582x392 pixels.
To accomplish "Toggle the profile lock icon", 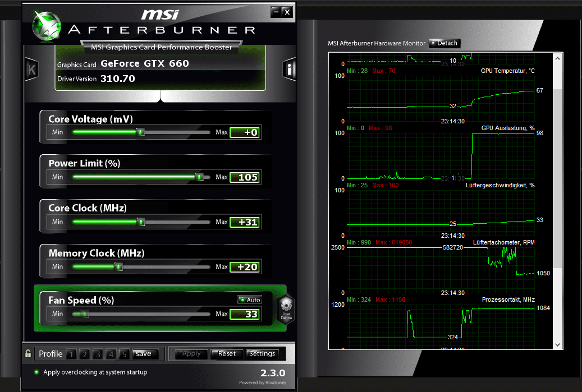I will tap(28, 353).
